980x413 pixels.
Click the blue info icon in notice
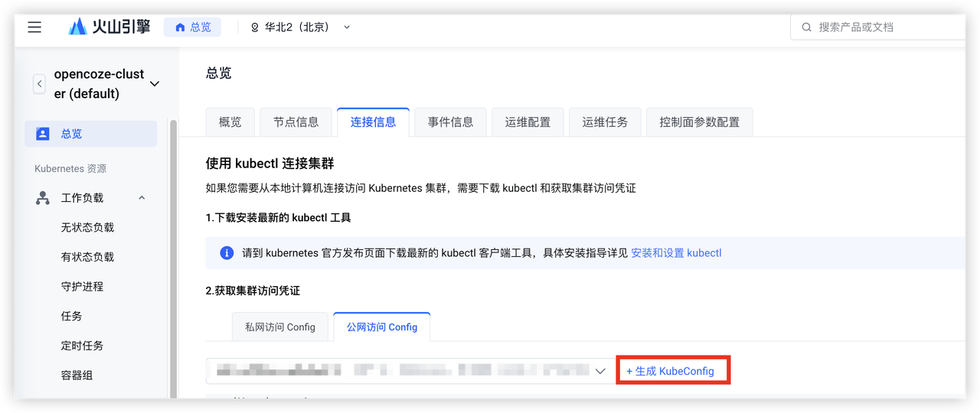[227, 253]
